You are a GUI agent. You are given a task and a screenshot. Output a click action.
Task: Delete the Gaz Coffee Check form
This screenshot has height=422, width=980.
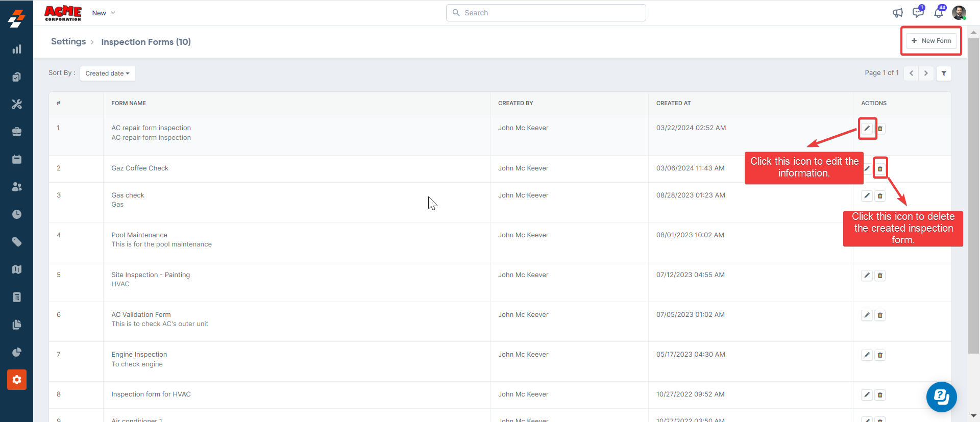pyautogui.click(x=880, y=169)
